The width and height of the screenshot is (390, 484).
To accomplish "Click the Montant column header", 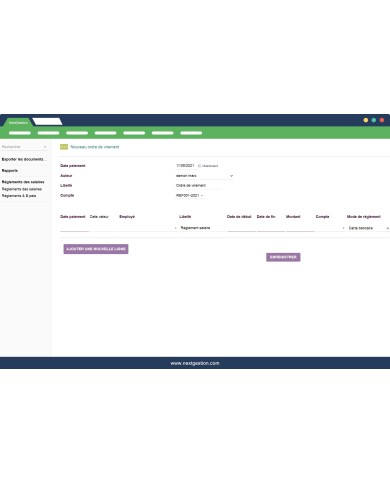I will pos(293,217).
